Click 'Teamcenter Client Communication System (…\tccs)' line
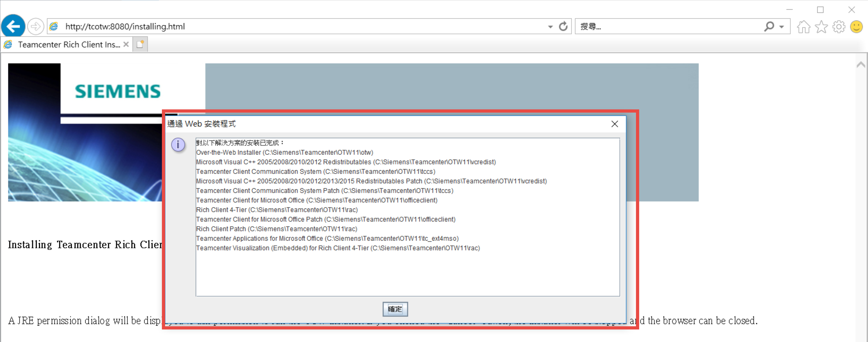The width and height of the screenshot is (868, 342). (x=315, y=171)
